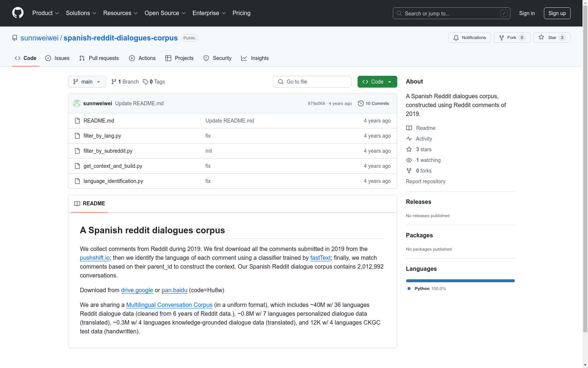Open the Packages heading link
The image size is (588, 368).
[x=419, y=235]
